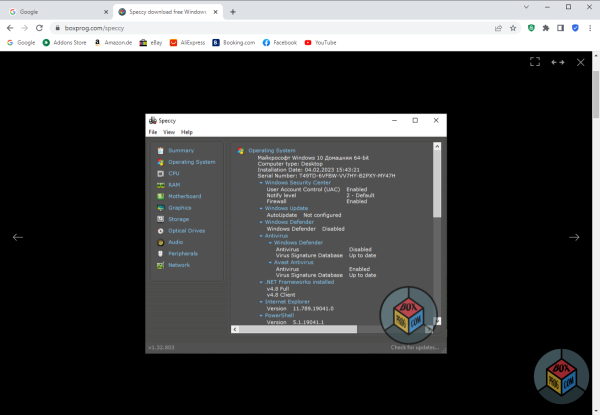Toggle fullscreen view of the image lightbox
Image resolution: width=600 pixels, height=415 pixels.
535,62
